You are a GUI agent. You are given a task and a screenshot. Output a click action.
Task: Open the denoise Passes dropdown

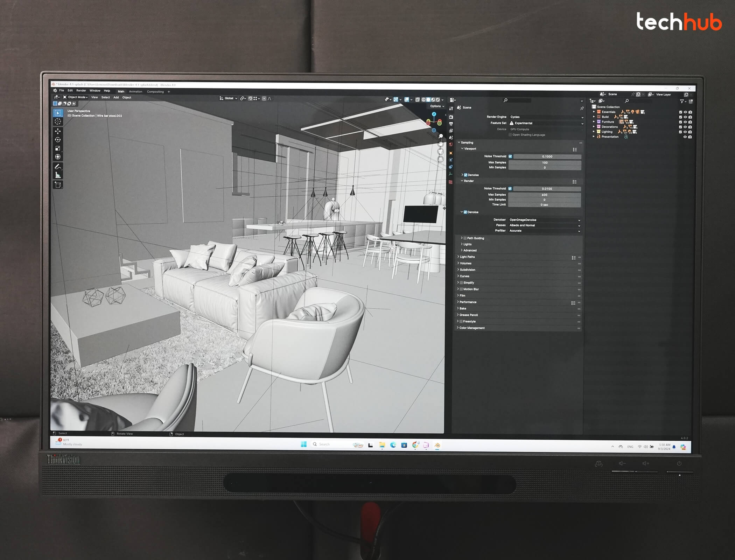coord(545,225)
